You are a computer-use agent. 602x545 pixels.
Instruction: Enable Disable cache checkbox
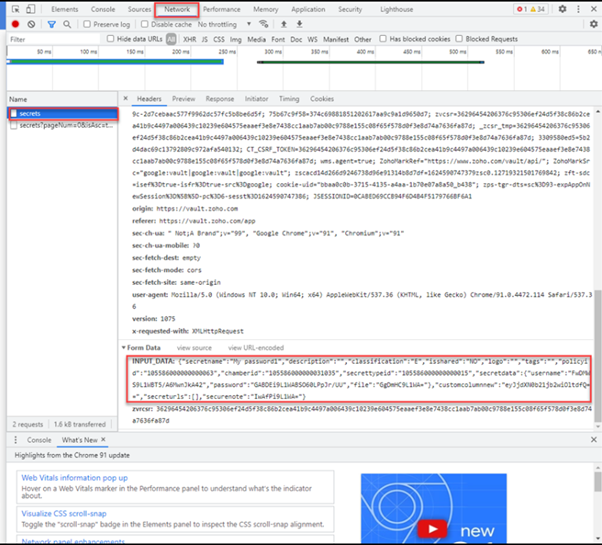[144, 24]
